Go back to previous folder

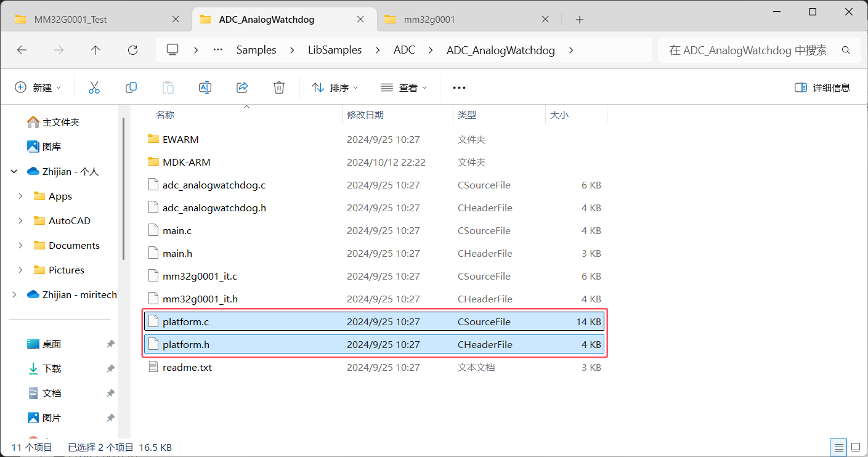(x=22, y=51)
